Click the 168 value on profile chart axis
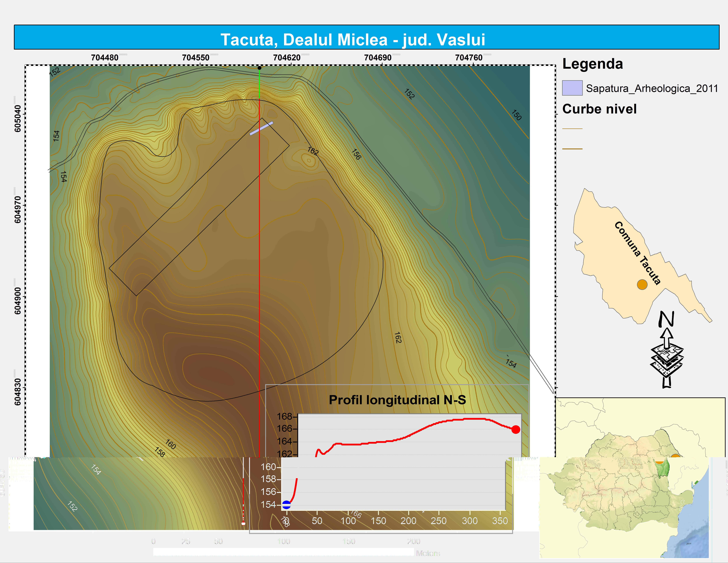 284,416
